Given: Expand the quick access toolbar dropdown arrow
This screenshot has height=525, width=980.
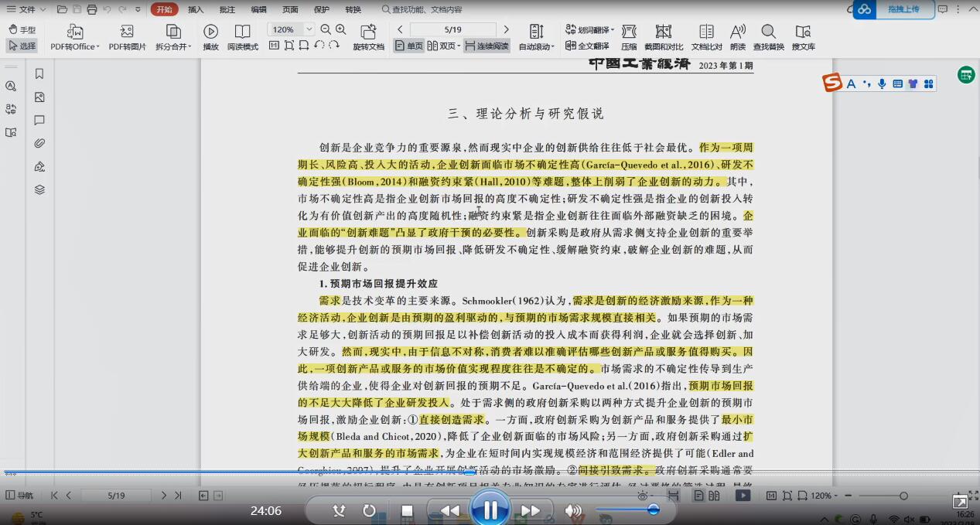Looking at the screenshot, I should click(x=138, y=9).
